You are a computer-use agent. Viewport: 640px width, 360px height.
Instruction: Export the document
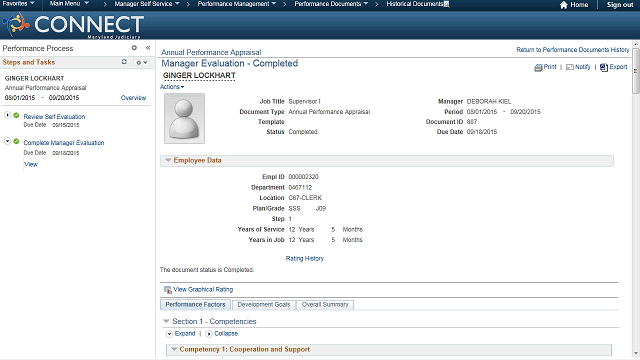[x=613, y=67]
